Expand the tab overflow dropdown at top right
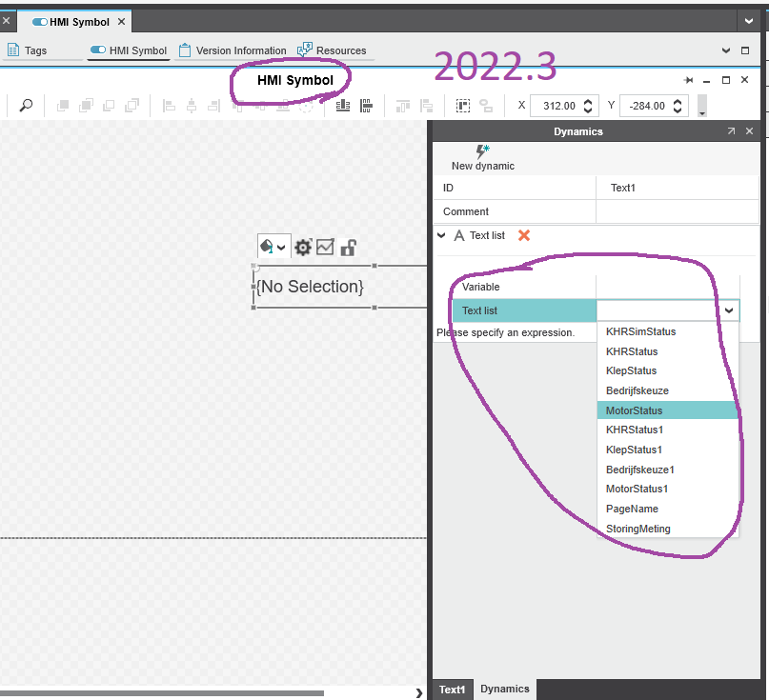Image resolution: width=769 pixels, height=700 pixels. click(x=750, y=21)
